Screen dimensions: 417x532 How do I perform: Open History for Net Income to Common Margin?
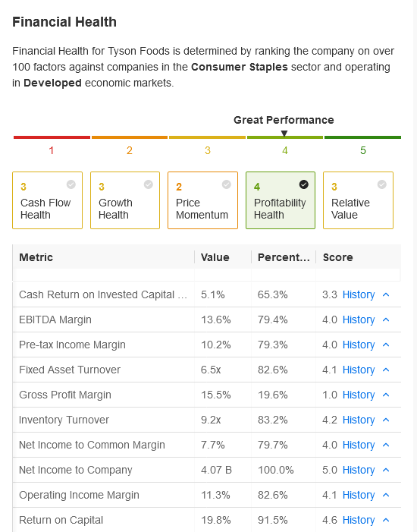coord(359,445)
